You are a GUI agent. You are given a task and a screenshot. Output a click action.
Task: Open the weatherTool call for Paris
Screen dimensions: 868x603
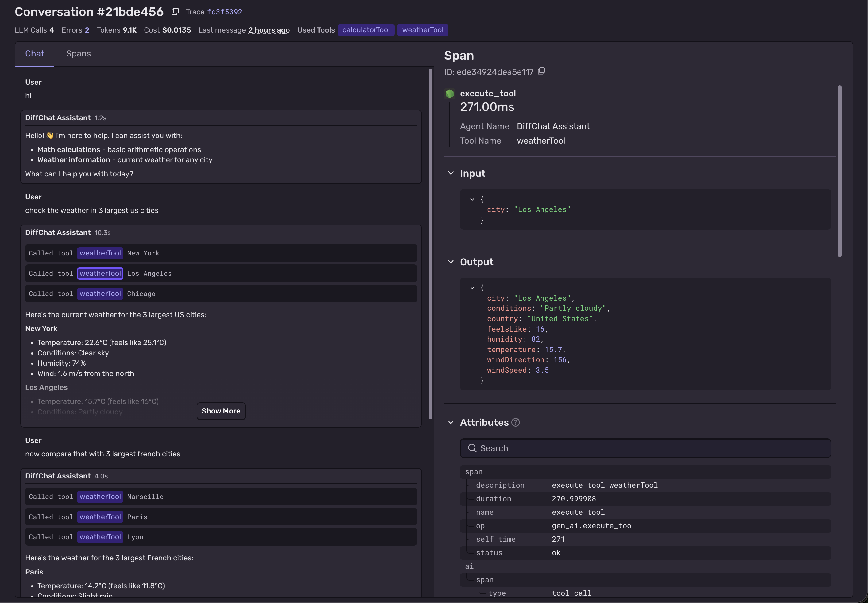(x=100, y=517)
